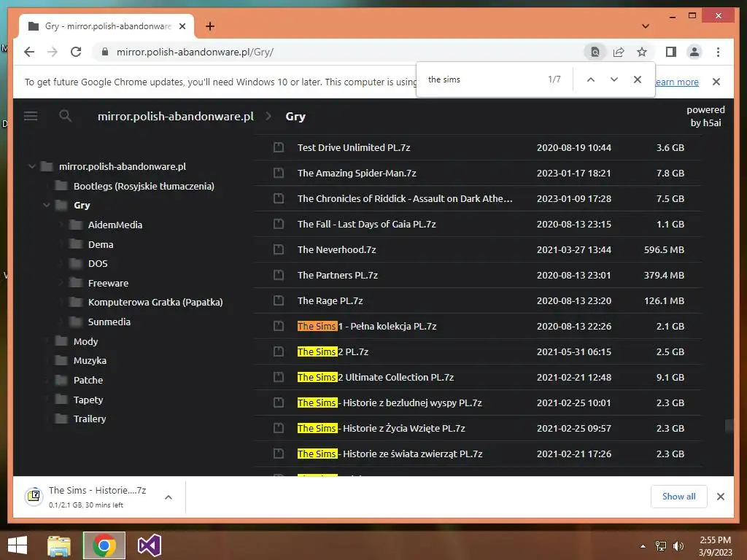This screenshot has height=560, width=747.
Task: Bookmark this page with the star icon
Action: [x=642, y=52]
